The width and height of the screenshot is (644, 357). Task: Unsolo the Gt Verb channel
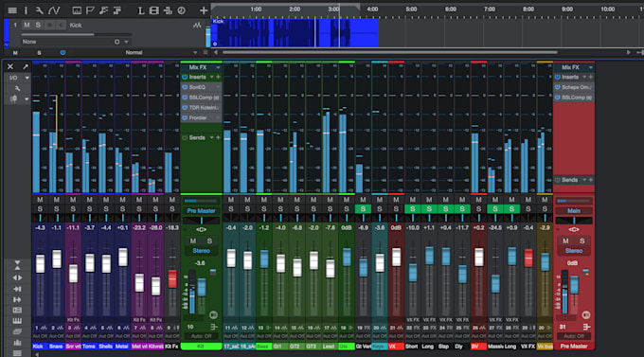[x=363, y=208]
